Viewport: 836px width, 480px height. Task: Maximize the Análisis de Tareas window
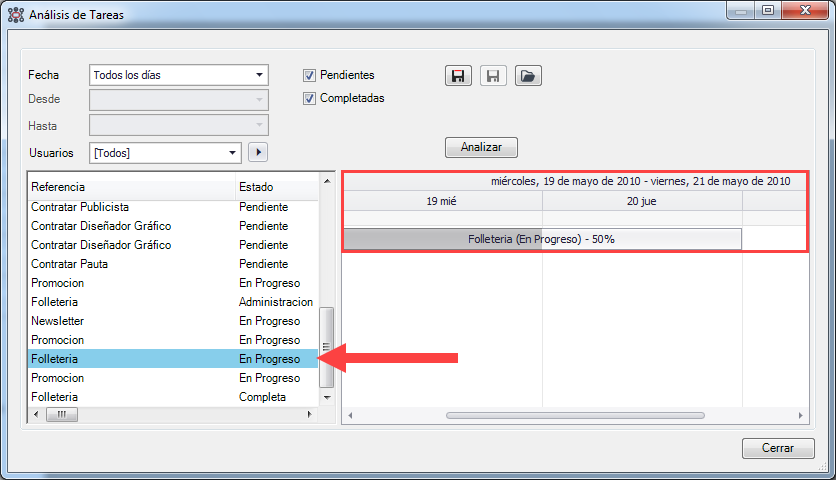pyautogui.click(x=768, y=11)
